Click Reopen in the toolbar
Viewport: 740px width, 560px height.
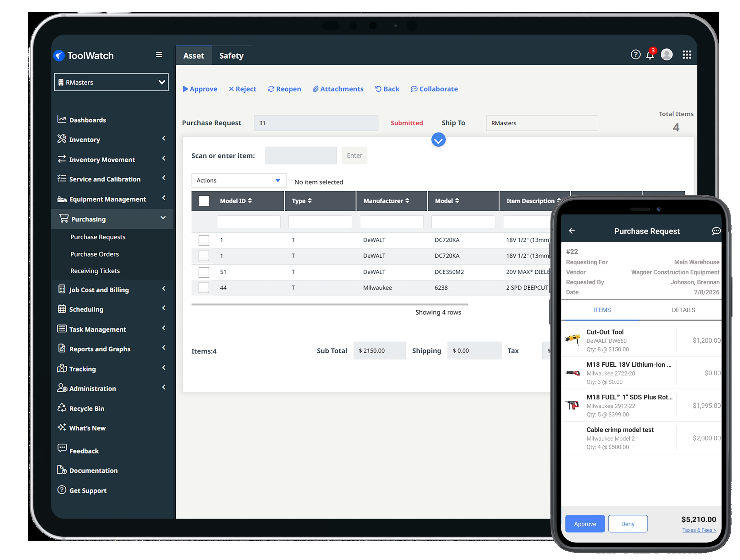click(284, 89)
